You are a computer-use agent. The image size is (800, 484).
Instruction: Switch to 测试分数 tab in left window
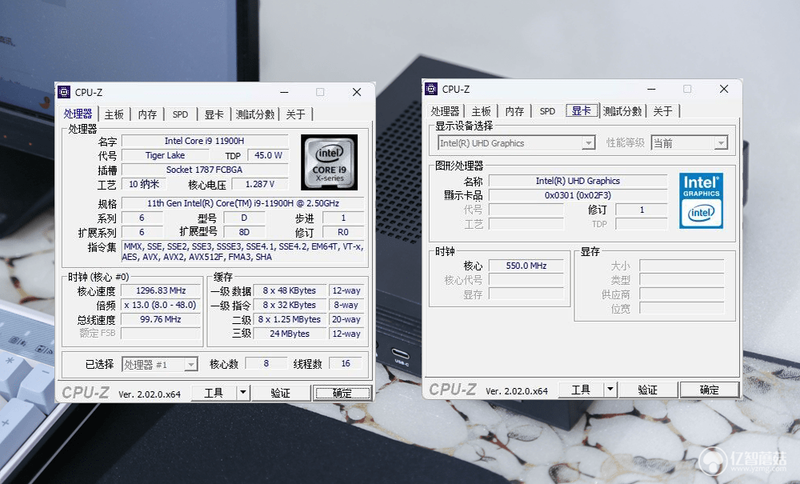(x=255, y=114)
